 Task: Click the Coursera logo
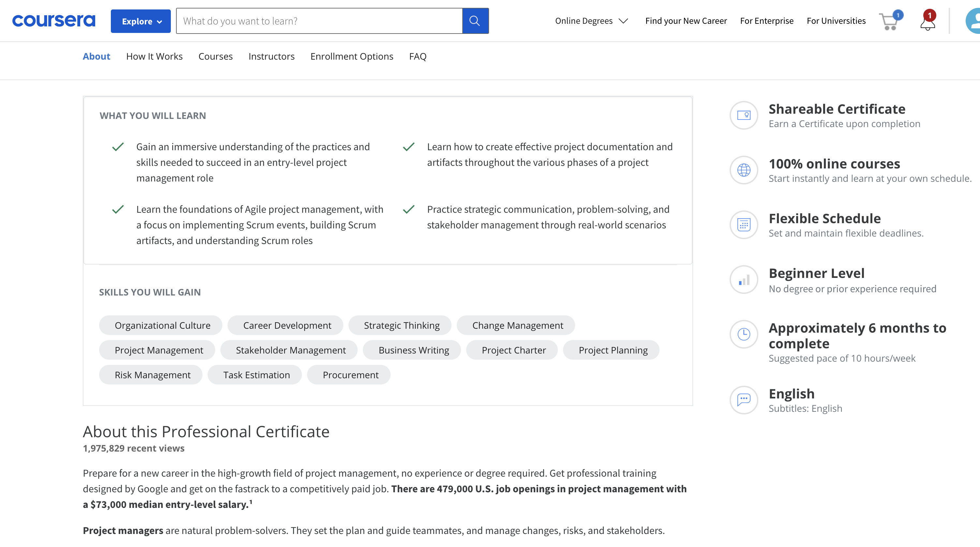click(x=54, y=21)
